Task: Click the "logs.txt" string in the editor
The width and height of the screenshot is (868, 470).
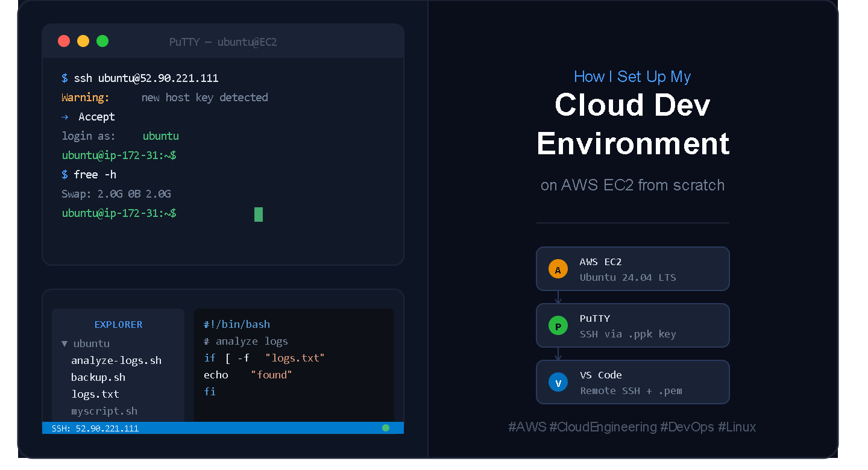Action: [x=295, y=358]
